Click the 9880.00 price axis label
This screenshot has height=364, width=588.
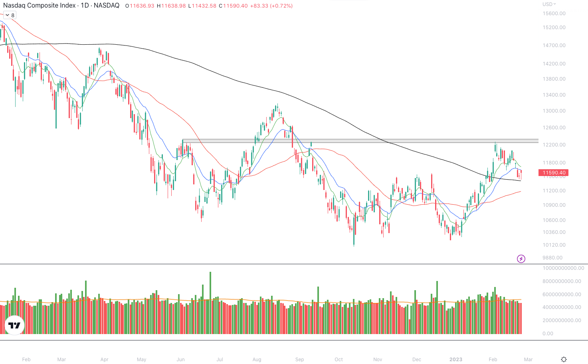coord(552,258)
